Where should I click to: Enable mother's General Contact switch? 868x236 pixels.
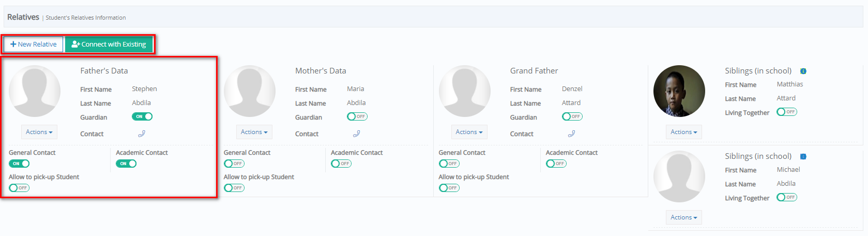(x=234, y=164)
